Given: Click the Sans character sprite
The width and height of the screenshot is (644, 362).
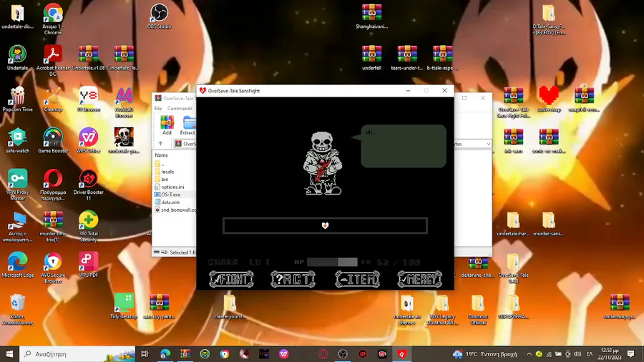Looking at the screenshot, I should (323, 163).
